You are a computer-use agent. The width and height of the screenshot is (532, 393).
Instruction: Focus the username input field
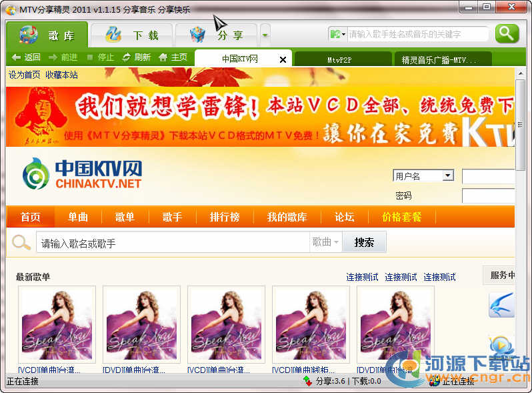click(489, 177)
